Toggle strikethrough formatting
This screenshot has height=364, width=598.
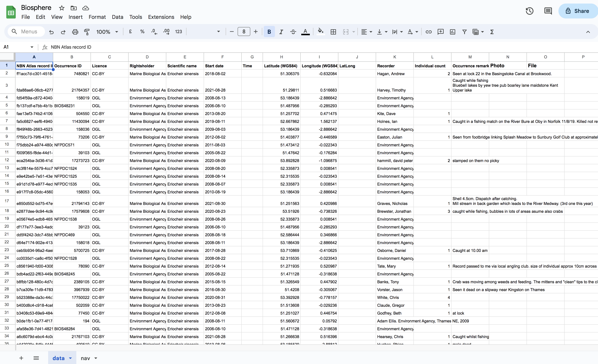(293, 32)
